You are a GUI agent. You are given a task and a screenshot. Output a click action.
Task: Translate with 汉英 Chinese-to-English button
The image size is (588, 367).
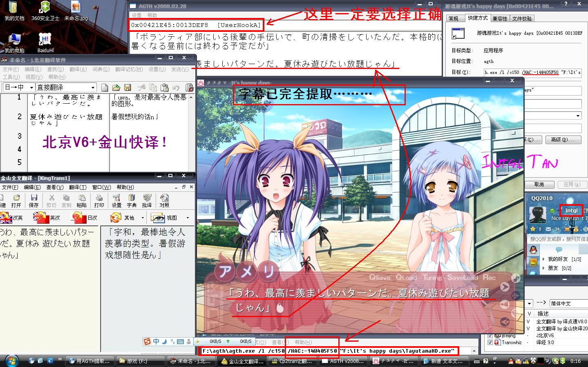(11, 218)
